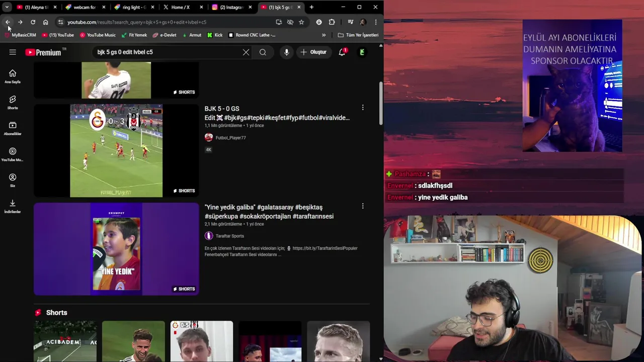Open Tüm Yer İşaretleri folder
This screenshot has height=362, width=644.
(358, 35)
